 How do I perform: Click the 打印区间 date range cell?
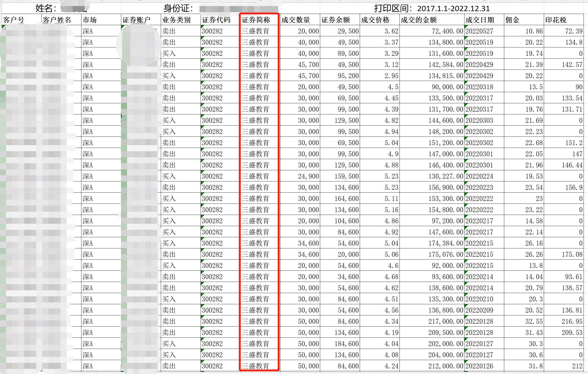click(x=432, y=9)
